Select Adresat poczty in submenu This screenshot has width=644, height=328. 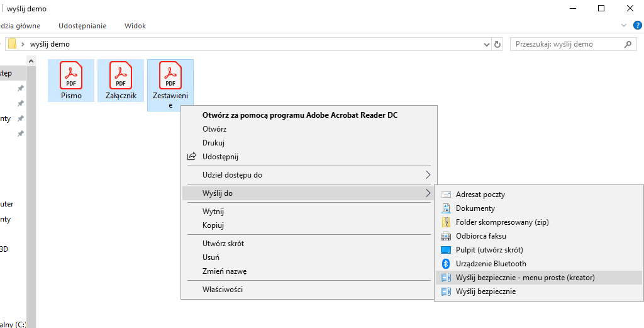pos(480,195)
